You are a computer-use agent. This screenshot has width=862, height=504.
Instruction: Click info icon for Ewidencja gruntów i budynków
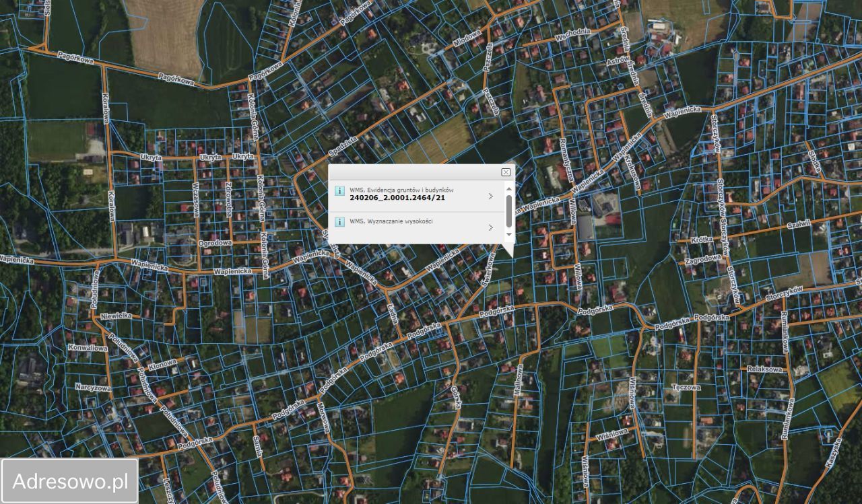coord(340,190)
